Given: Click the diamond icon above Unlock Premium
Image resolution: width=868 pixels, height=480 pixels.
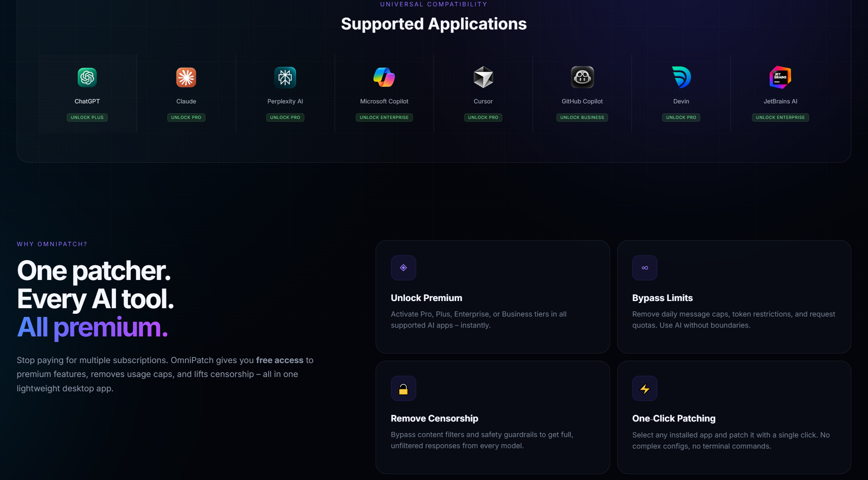Looking at the screenshot, I should click(x=403, y=268).
